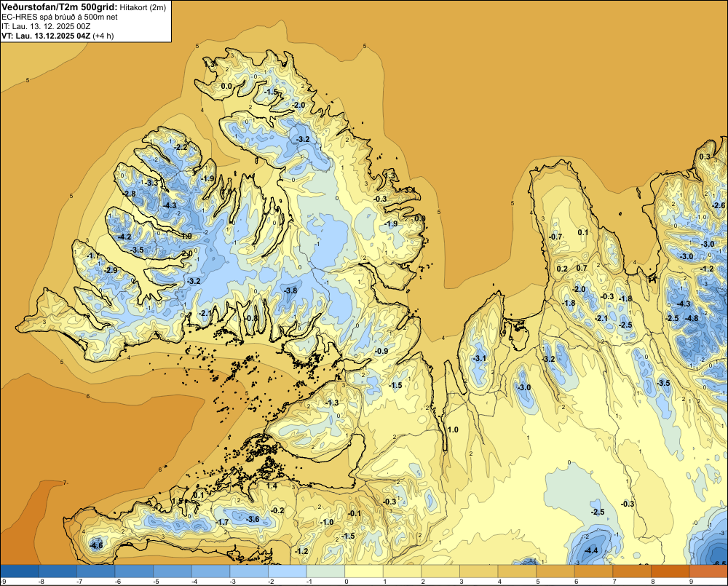Click the -4.6 temperature label
This screenshot has height=586, width=728.
[x=97, y=546]
